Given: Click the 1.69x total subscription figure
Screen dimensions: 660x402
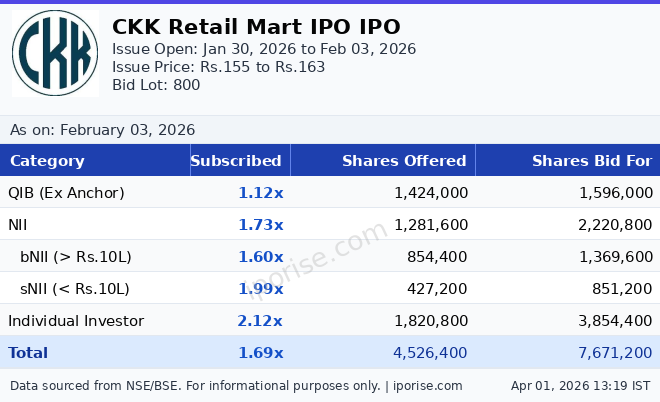Looking at the screenshot, I should pos(260,353).
